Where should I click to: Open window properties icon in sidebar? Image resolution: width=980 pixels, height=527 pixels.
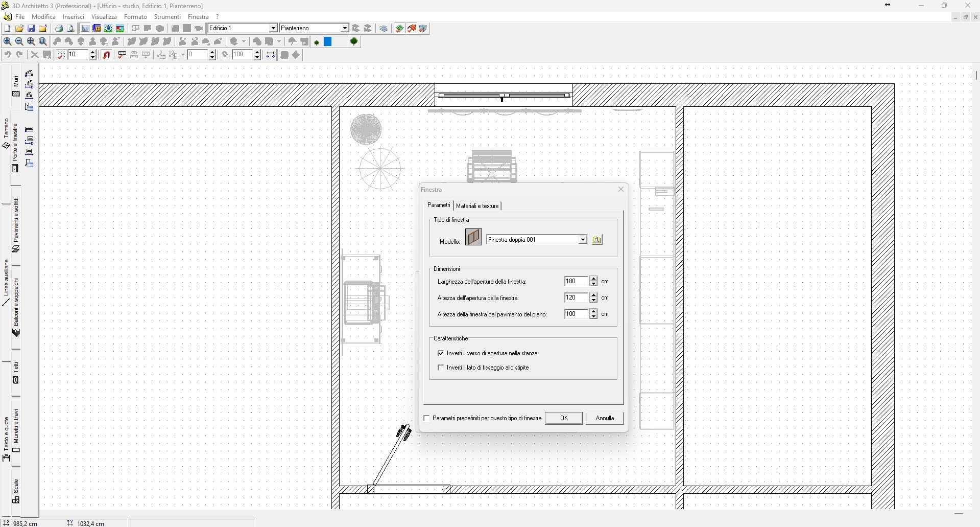coord(29,164)
